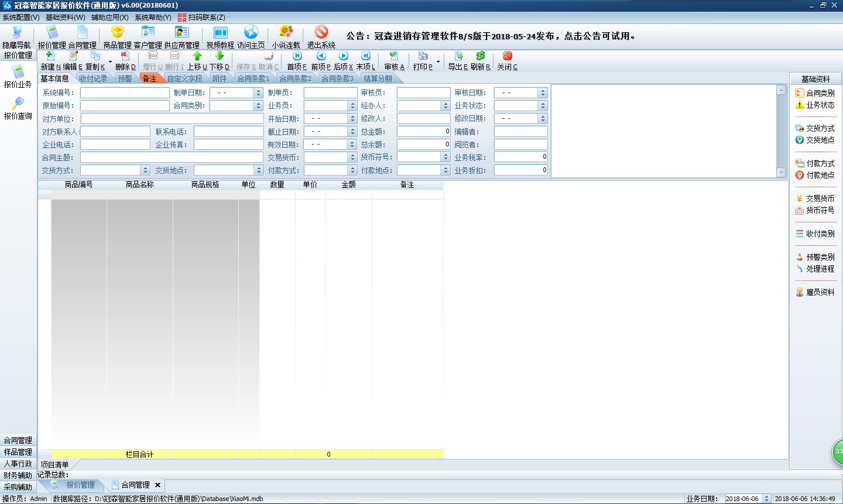Expand the 交货地点 dropdown
The image size is (843, 504).
click(x=259, y=170)
